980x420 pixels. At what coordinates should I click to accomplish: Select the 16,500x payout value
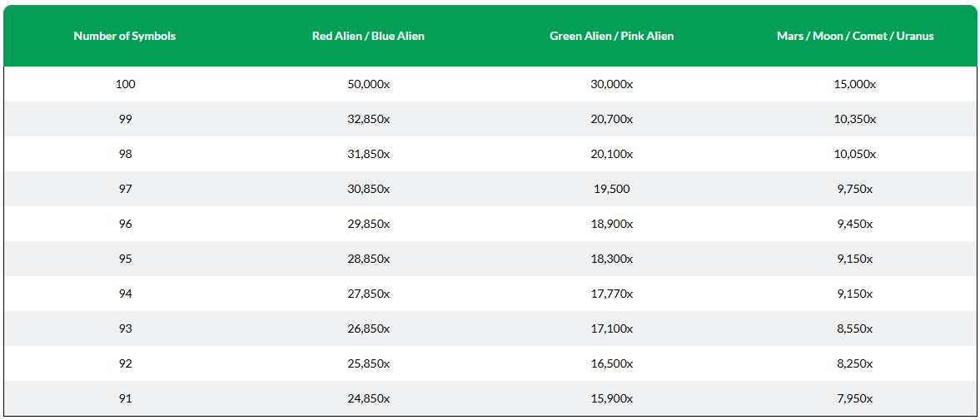612,363
